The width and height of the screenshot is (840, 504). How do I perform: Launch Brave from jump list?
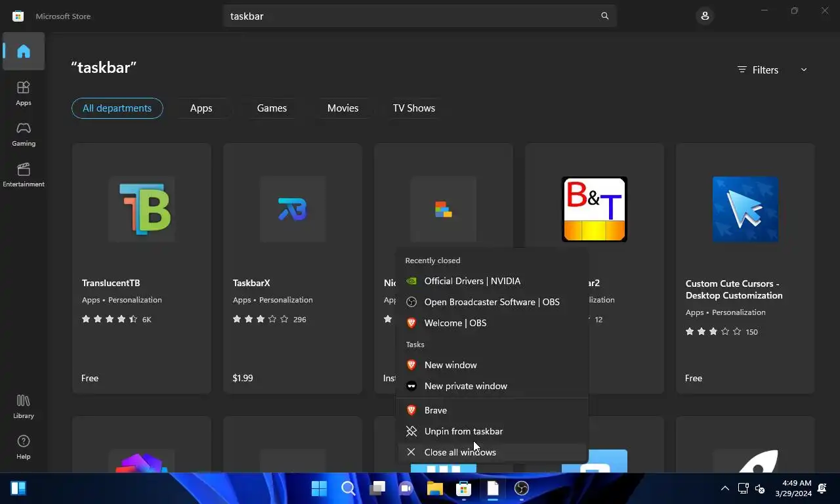pyautogui.click(x=492, y=410)
